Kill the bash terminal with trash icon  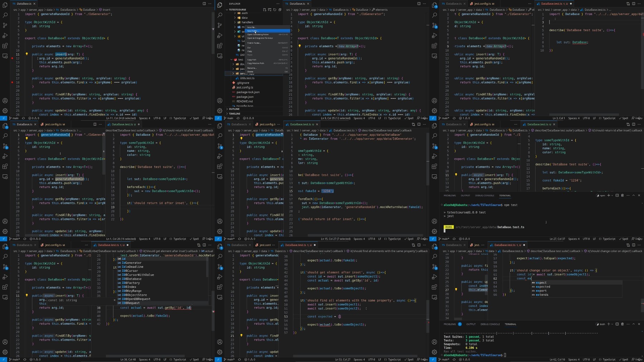pyautogui.click(x=622, y=324)
